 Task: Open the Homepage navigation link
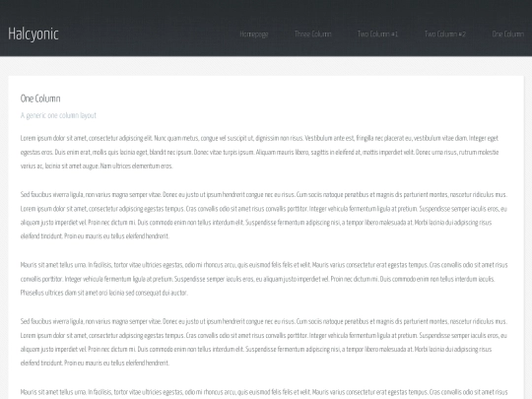[x=254, y=33]
